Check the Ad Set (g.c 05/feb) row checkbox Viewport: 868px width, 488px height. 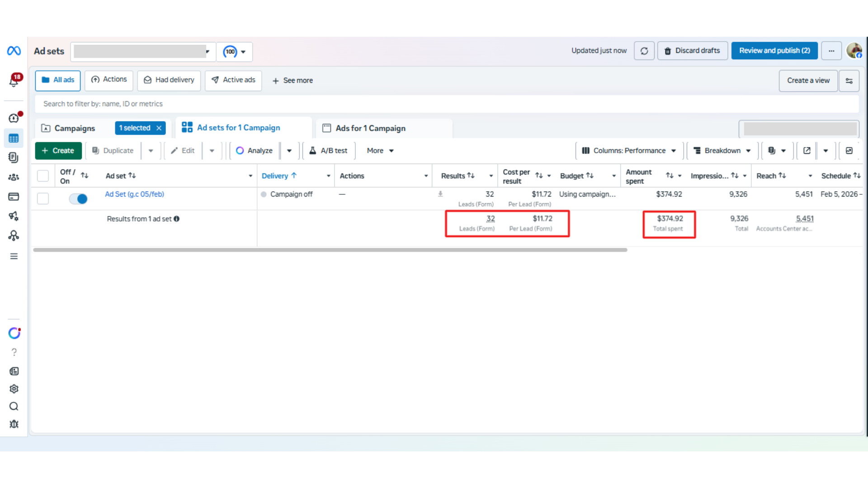pyautogui.click(x=43, y=198)
